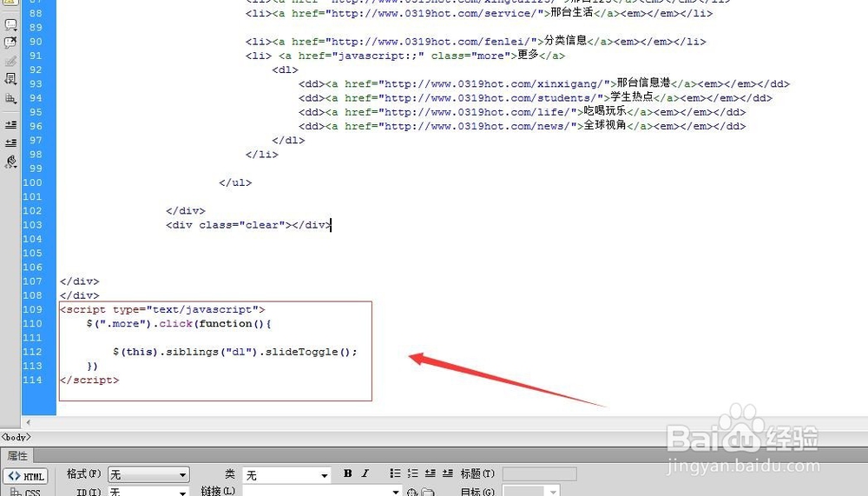The image size is (868, 496).
Task: Click the closing </div> tag on line 102
Action: pyautogui.click(x=186, y=211)
